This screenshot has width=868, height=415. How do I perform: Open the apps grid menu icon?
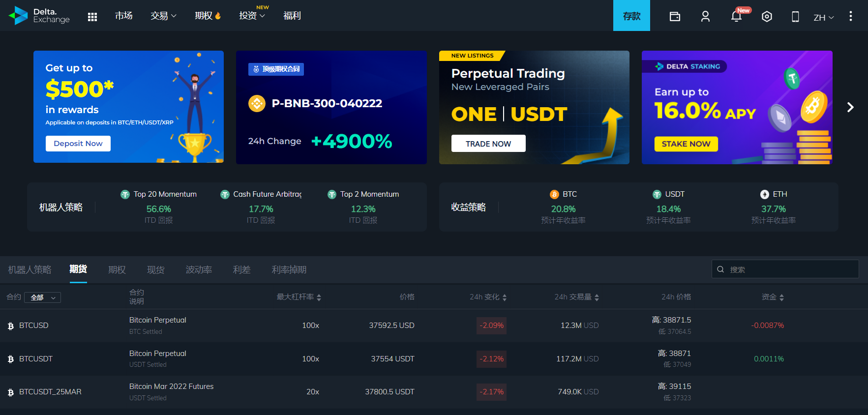(x=92, y=17)
